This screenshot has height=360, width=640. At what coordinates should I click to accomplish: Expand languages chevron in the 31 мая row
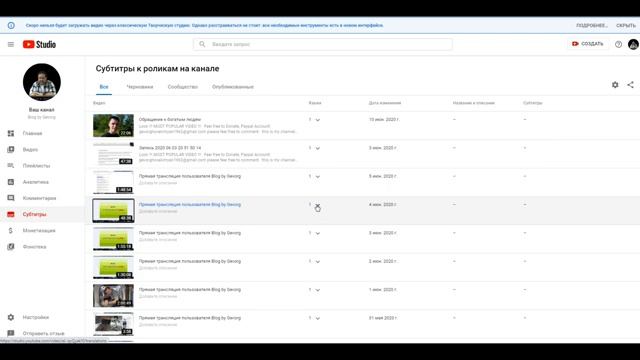(318, 318)
